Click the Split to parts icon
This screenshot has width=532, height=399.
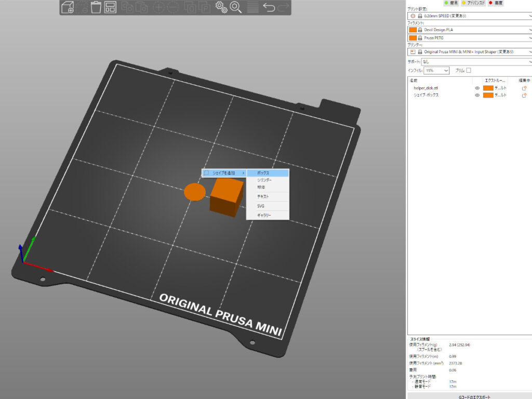[x=204, y=7]
